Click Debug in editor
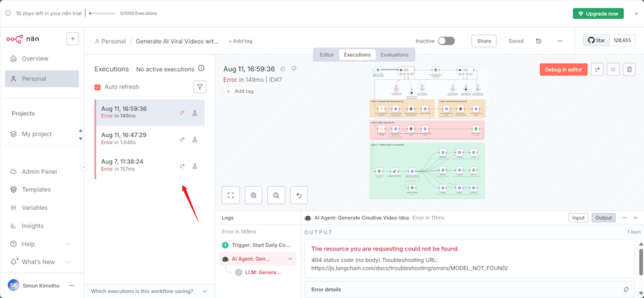Viewport: 644px width, 298px height. 563,70
